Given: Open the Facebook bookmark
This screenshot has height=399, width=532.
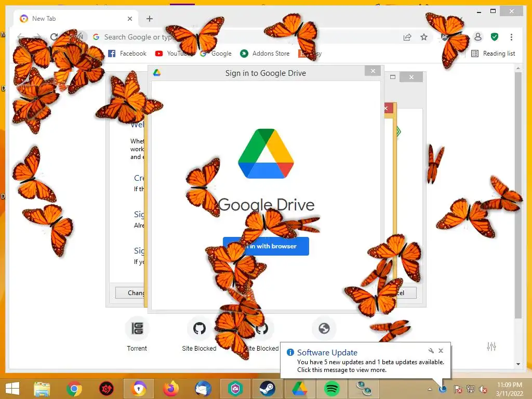Looking at the screenshot, I should 127,54.
